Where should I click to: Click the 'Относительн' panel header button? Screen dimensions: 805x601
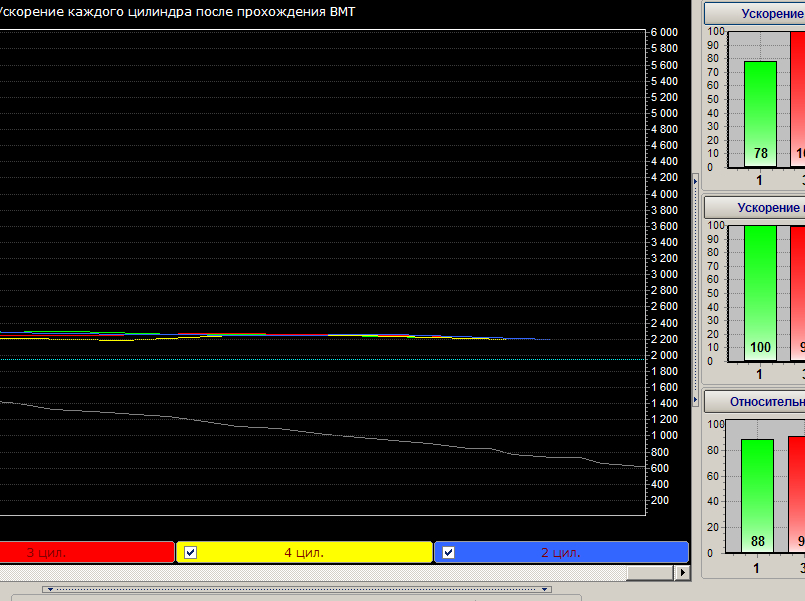tap(754, 402)
